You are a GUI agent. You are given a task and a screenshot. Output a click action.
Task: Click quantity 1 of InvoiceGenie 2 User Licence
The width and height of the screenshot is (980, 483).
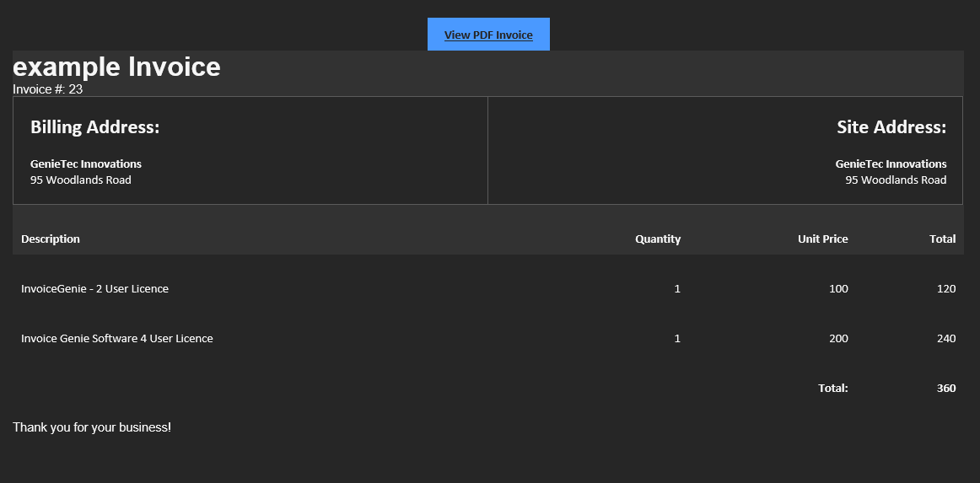tap(677, 288)
